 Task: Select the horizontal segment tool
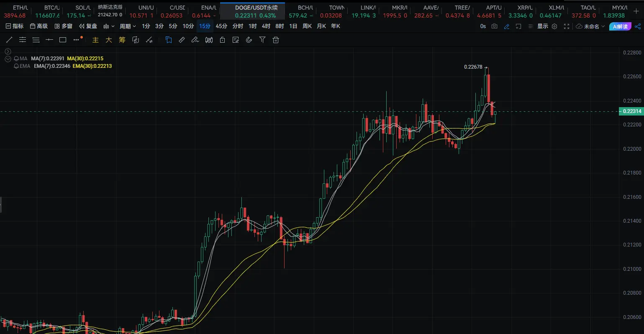coord(49,40)
